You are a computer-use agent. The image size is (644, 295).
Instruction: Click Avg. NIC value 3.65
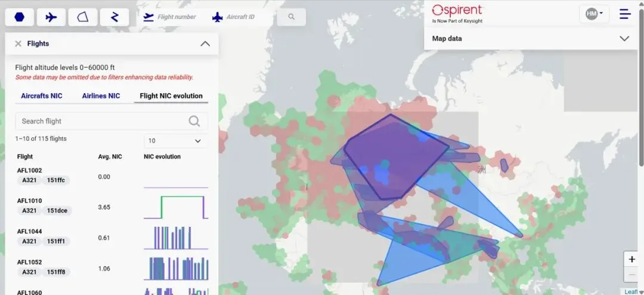[104, 207]
